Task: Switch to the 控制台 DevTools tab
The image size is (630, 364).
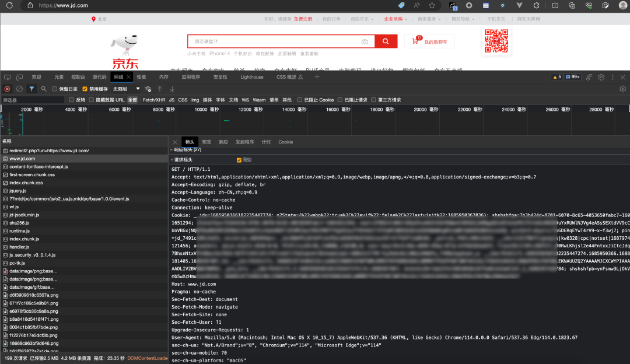Action: click(78, 77)
